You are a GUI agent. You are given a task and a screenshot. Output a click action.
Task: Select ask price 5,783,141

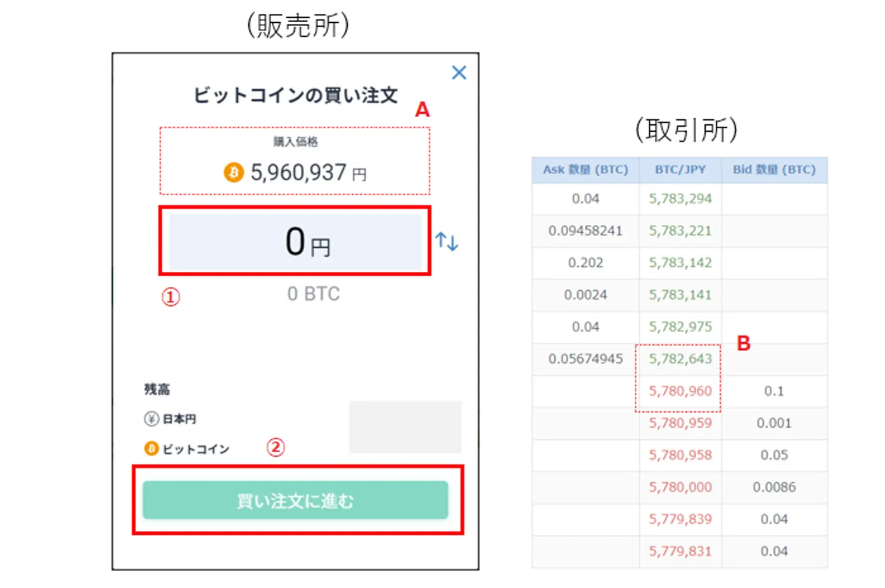[680, 295]
